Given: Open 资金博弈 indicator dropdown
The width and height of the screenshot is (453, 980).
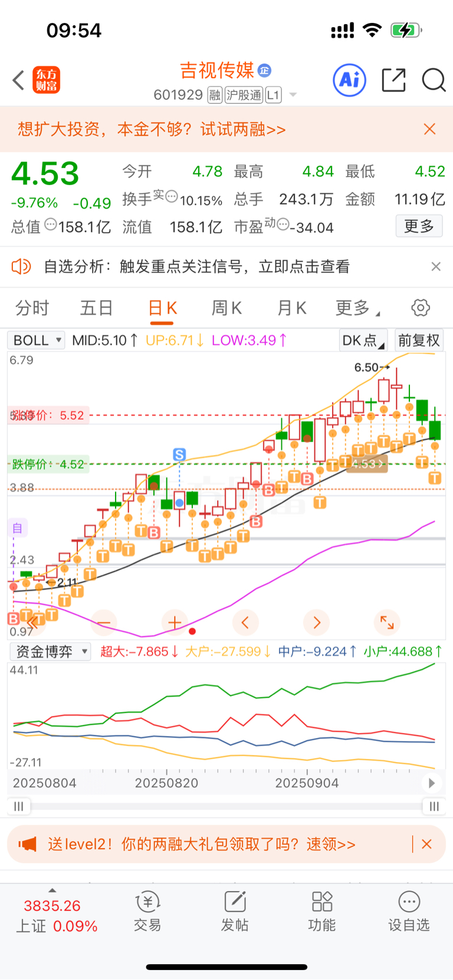Looking at the screenshot, I should pyautogui.click(x=50, y=651).
